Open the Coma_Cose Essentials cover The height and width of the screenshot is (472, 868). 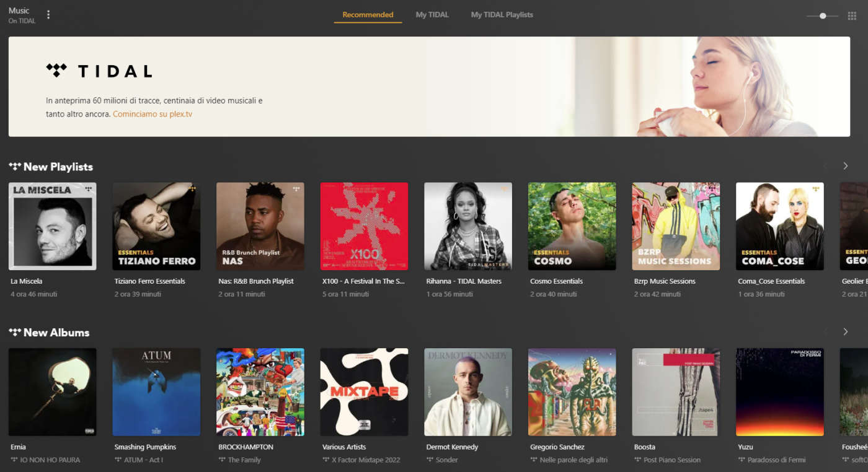[x=780, y=226]
